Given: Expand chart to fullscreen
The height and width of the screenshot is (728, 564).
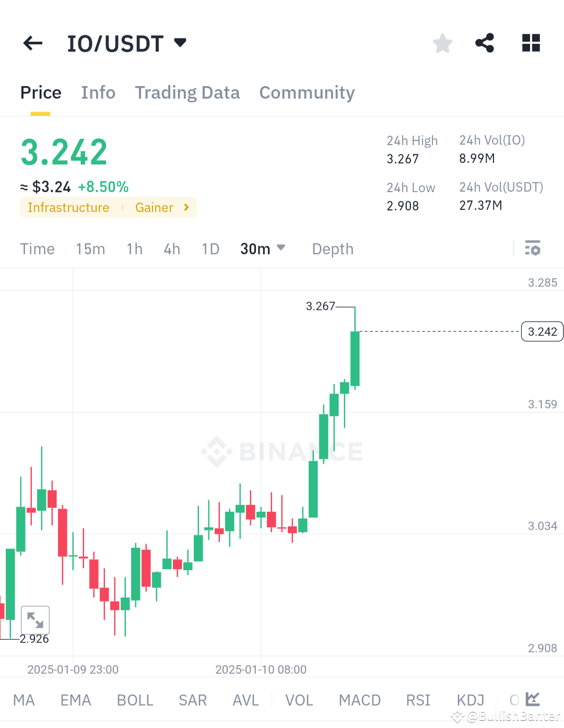Looking at the screenshot, I should point(35,620).
